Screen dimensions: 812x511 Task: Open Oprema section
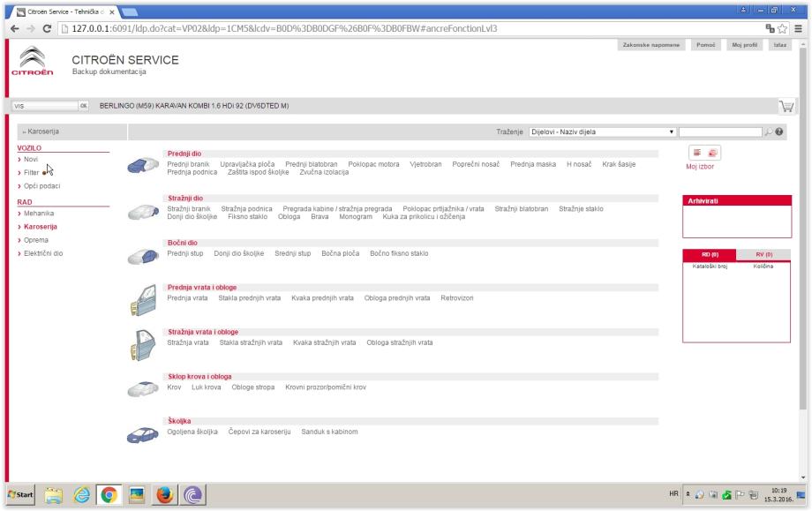(35, 240)
